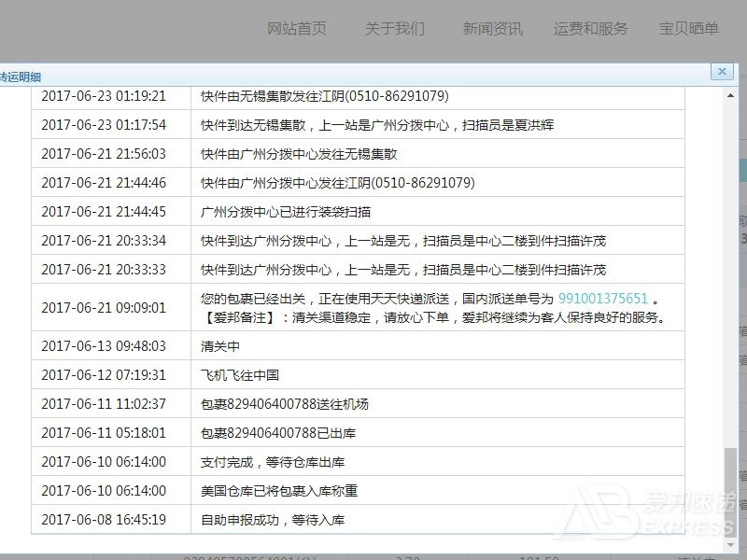Select timestamp 2017-06-12 07:19:31
Screen dimensions: 747x560
104,375
